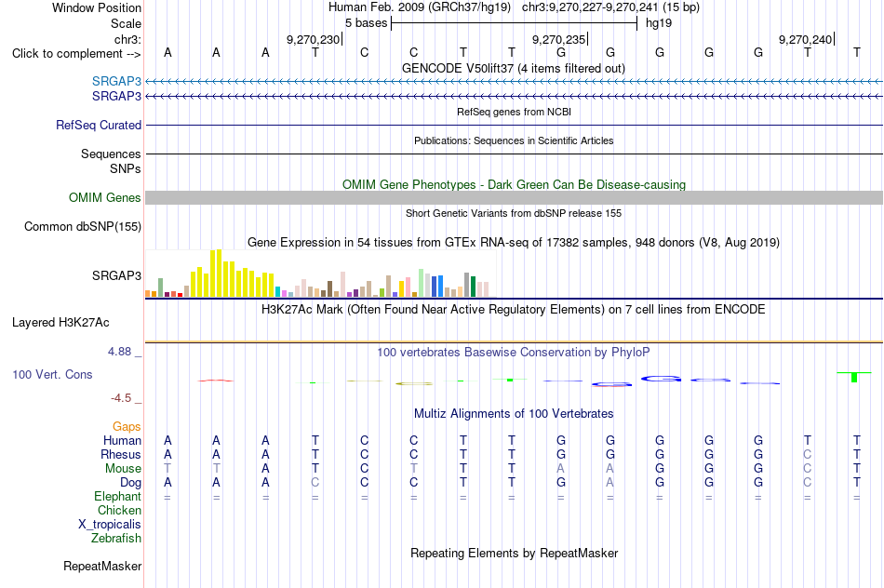Open the H3K27Ac Mark track title

coord(514,310)
